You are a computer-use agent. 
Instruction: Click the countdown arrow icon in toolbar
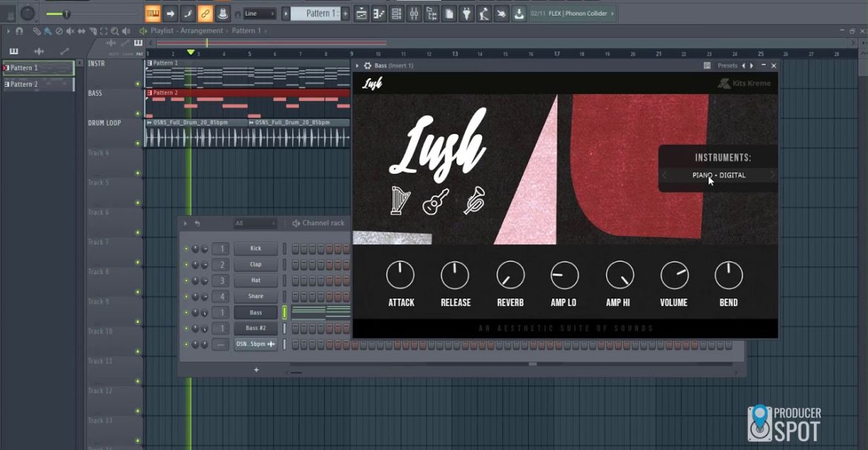(171, 13)
